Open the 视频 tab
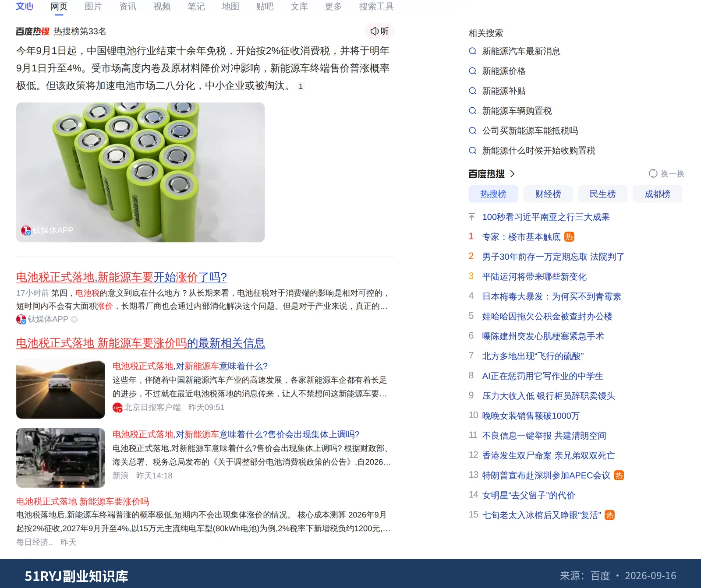 (x=162, y=7)
